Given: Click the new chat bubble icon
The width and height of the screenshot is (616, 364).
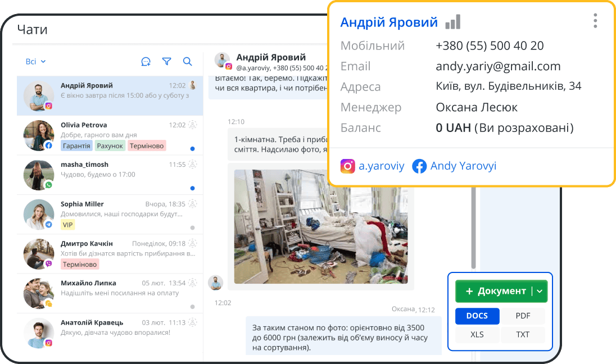Looking at the screenshot, I should click(146, 62).
